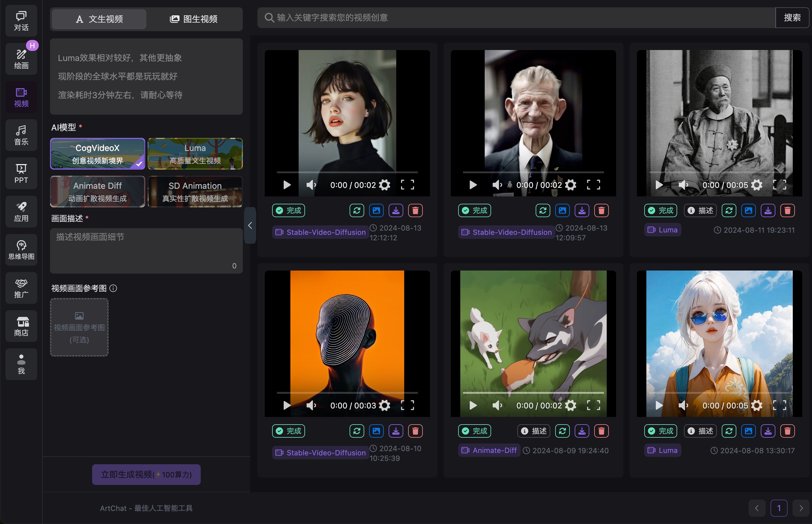Image resolution: width=812 pixels, height=524 pixels.
Task: Download the 12:09:57 old man video
Action: click(x=582, y=210)
